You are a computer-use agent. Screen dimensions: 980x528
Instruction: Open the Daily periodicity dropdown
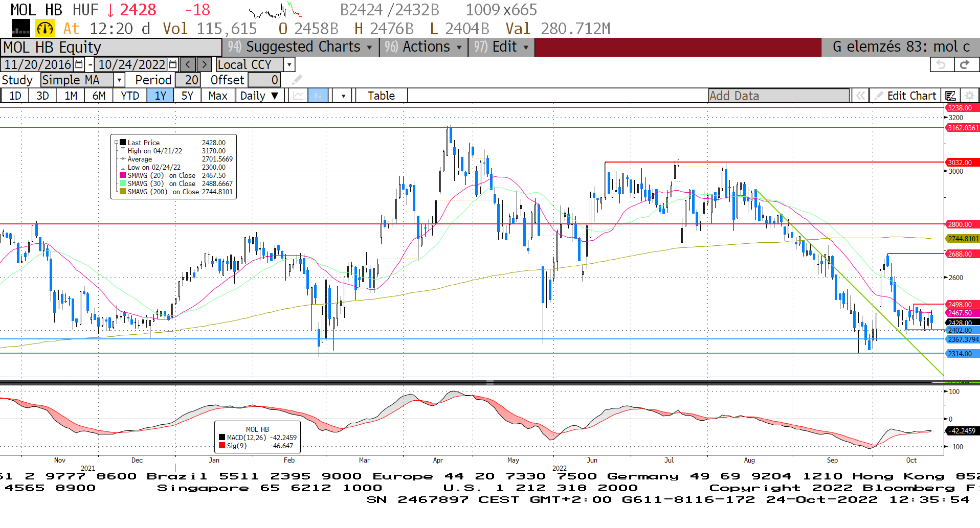click(260, 96)
